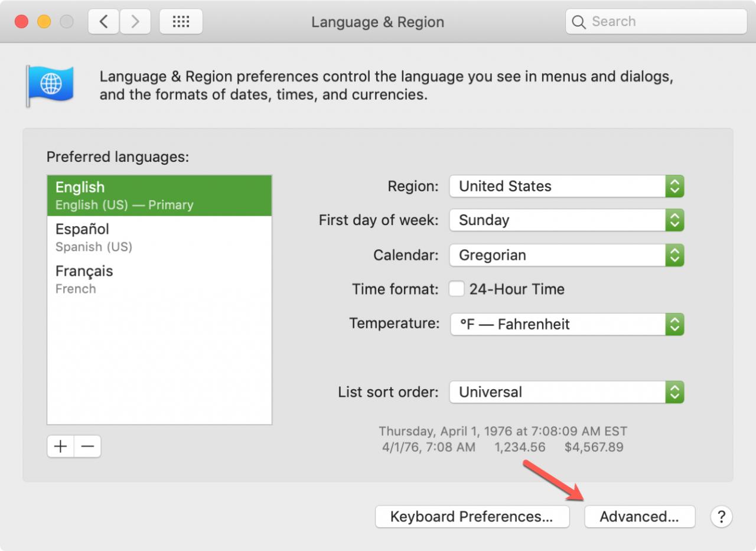Screen dimensions: 756x551
Task: Open Keyboard Preferences
Action: tap(472, 517)
